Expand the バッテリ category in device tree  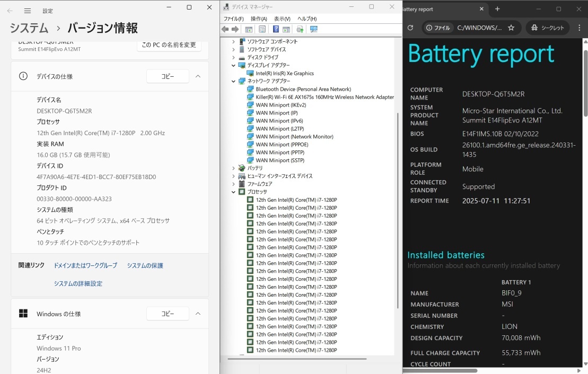pyautogui.click(x=233, y=168)
